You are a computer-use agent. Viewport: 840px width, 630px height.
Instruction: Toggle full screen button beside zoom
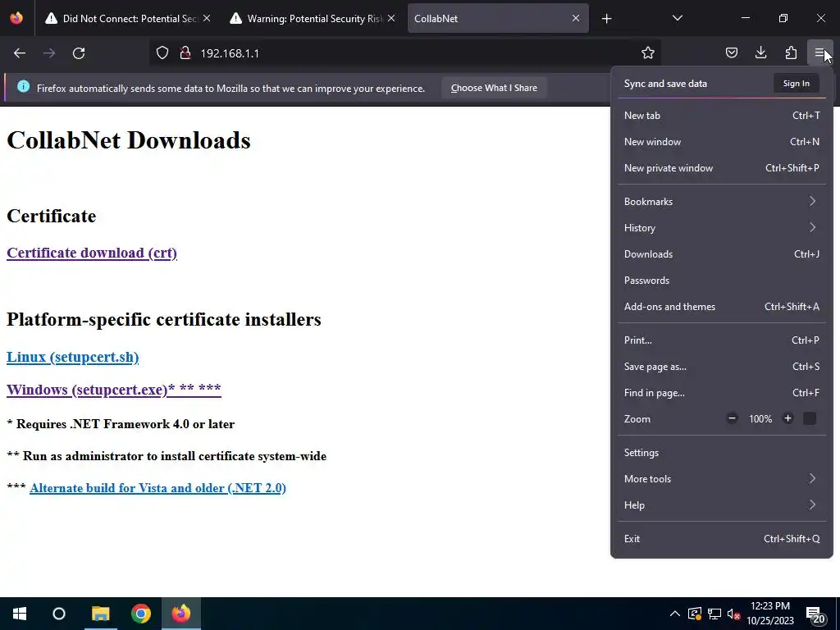[x=810, y=418]
